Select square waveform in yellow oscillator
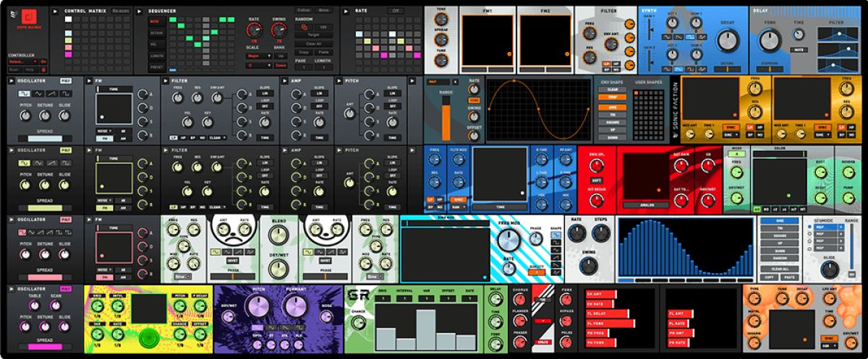This screenshot has height=359, width=868. (66, 163)
